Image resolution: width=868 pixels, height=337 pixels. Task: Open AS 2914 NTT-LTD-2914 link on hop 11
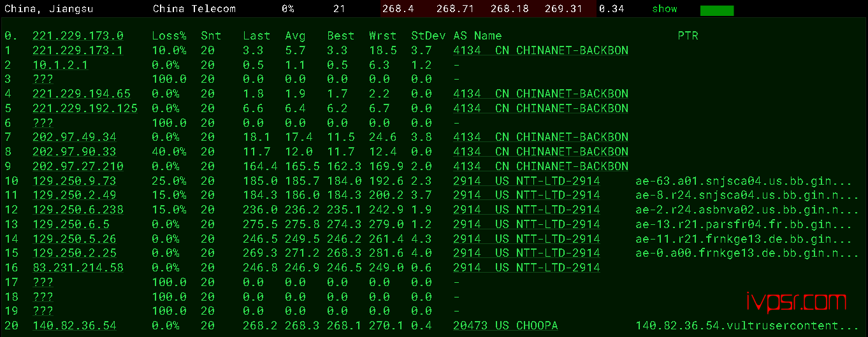(x=527, y=195)
